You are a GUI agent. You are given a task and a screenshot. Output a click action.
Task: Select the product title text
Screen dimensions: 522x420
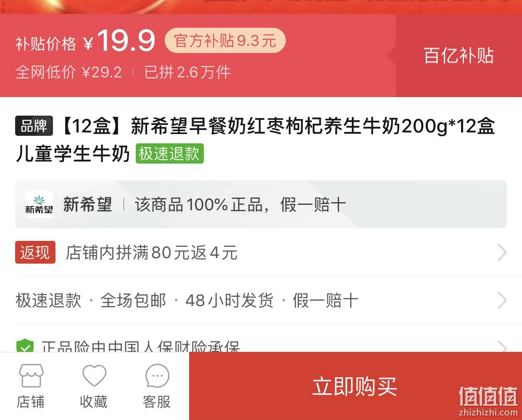pyautogui.click(x=256, y=140)
